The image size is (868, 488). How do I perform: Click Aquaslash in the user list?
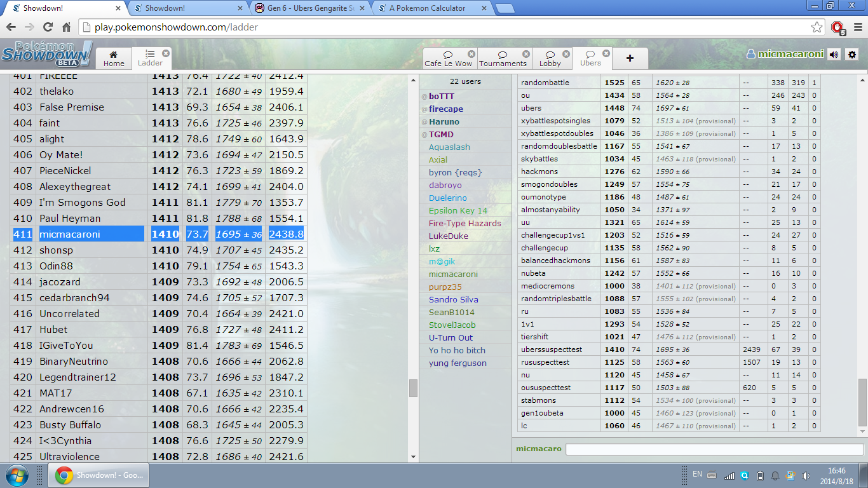pos(449,147)
